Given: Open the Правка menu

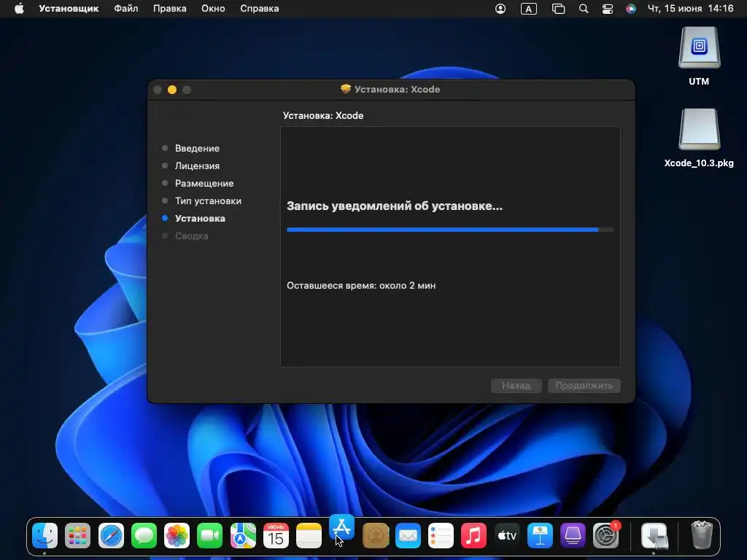Looking at the screenshot, I should pos(169,9).
